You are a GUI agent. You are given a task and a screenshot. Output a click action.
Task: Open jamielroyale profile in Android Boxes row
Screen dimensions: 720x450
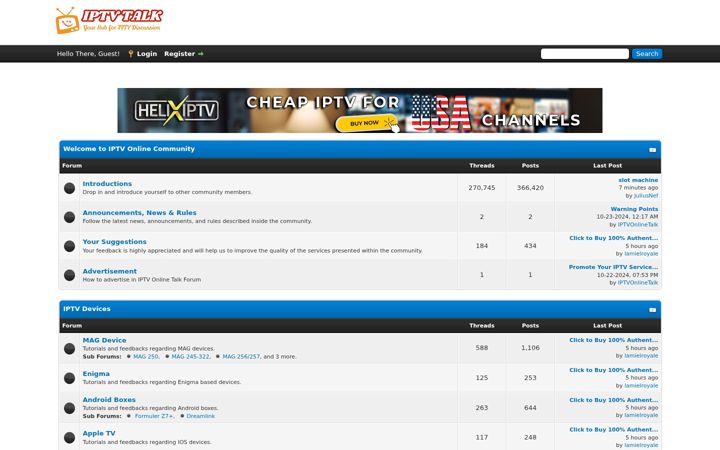point(641,415)
